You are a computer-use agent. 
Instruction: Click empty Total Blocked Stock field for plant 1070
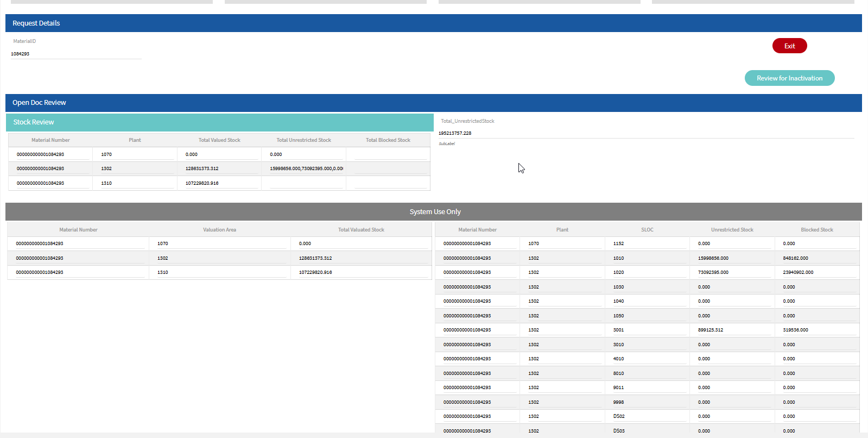tap(390, 154)
